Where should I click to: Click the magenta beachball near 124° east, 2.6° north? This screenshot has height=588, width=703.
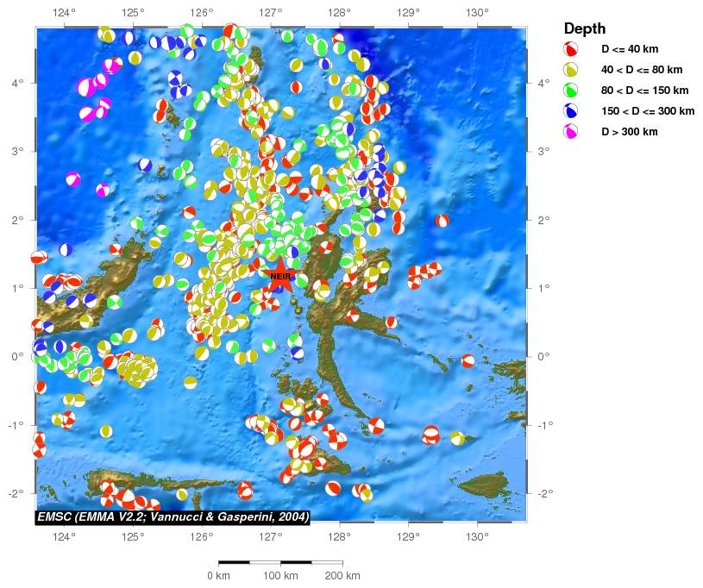pos(73,179)
